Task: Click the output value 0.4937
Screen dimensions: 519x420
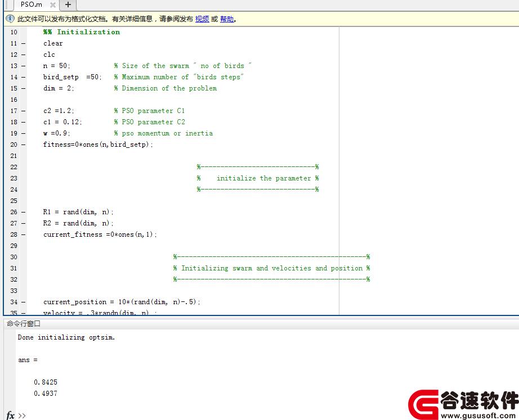Action: 46,393
